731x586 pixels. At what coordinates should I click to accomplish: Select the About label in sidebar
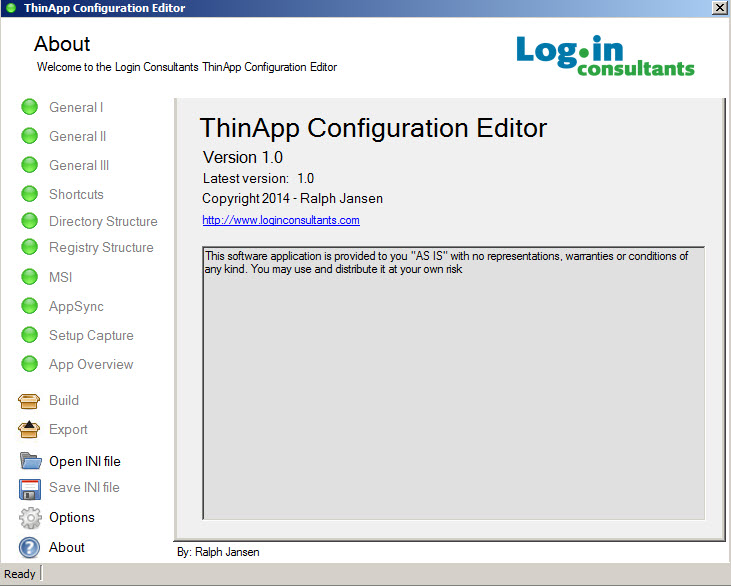pos(67,547)
